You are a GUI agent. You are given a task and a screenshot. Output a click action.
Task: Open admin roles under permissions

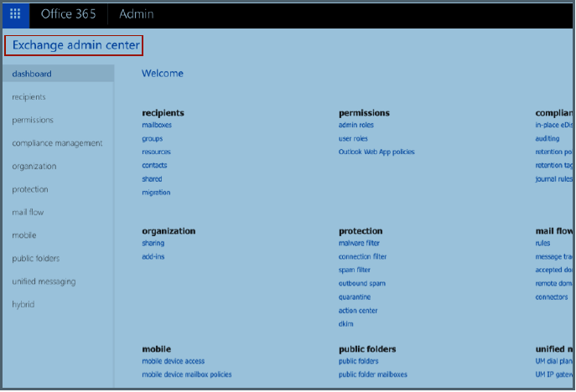(x=356, y=125)
